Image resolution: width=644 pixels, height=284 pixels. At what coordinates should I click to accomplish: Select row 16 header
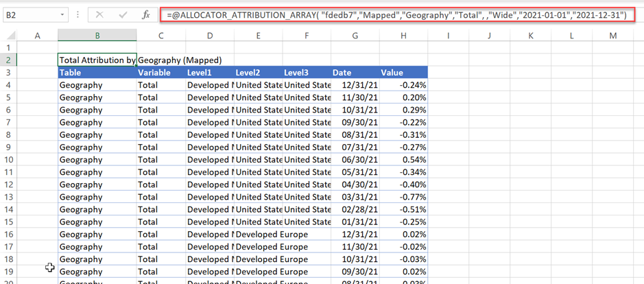pyautogui.click(x=9, y=234)
